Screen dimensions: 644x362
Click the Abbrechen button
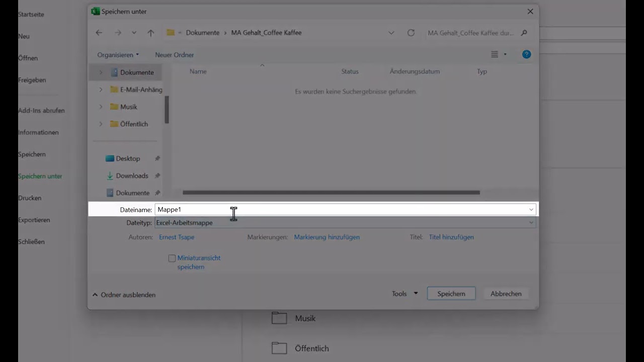tap(506, 294)
